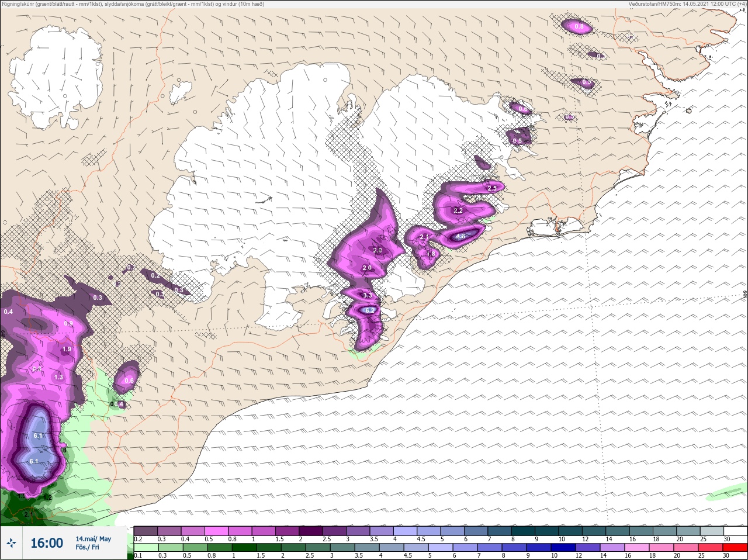Pick the bright pink top-row swatch above 0.5
Image resolution: width=748 pixels, height=560 pixels.
click(216, 531)
